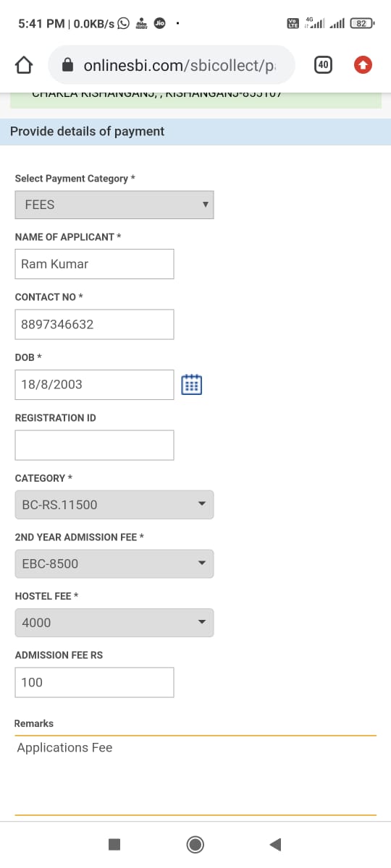This screenshot has width=391, height=868.
Task: Select the Admission Fee RS field
Action: [x=94, y=682]
